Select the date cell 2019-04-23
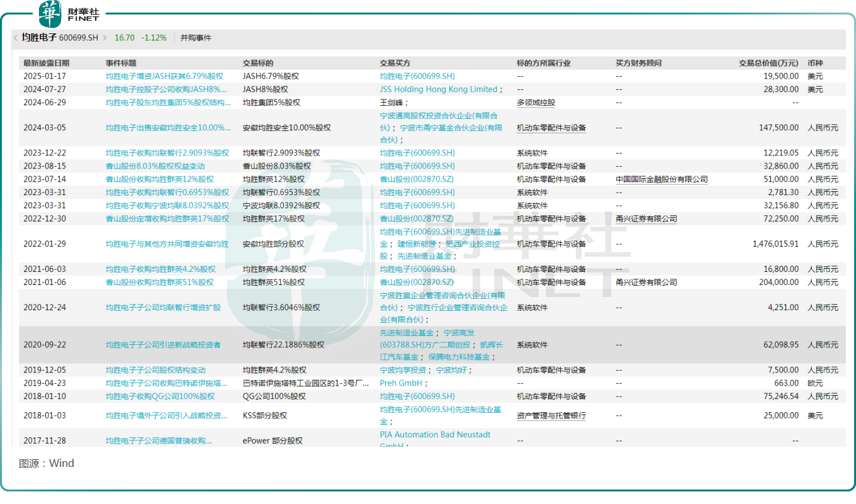856x504 pixels. [x=43, y=383]
